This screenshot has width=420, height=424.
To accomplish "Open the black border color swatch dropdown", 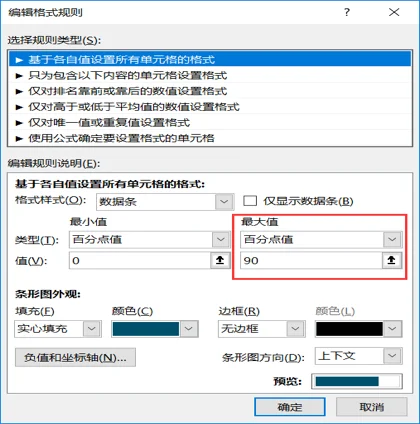I will (359, 329).
